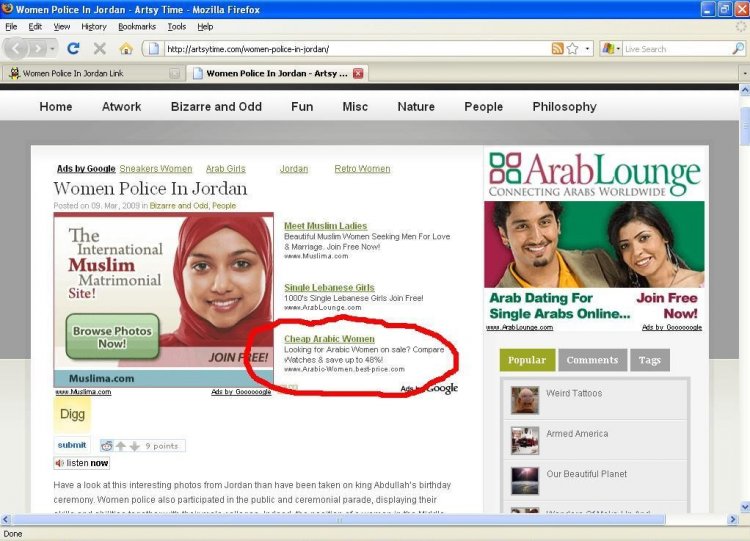Open the search engine selector dropdown

pos(611,49)
